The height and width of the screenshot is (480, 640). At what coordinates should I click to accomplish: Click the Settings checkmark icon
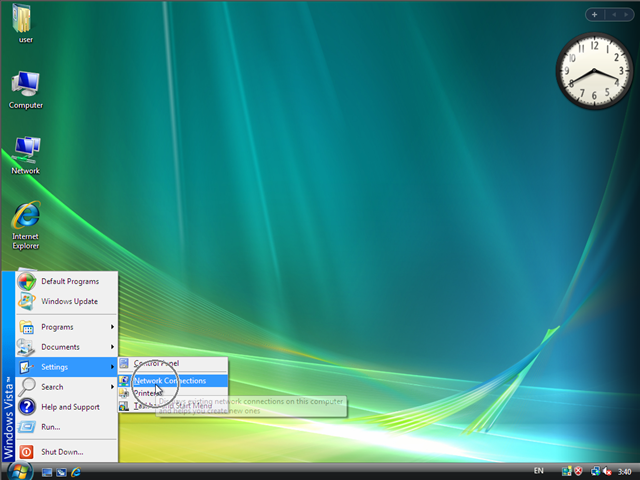[26, 367]
